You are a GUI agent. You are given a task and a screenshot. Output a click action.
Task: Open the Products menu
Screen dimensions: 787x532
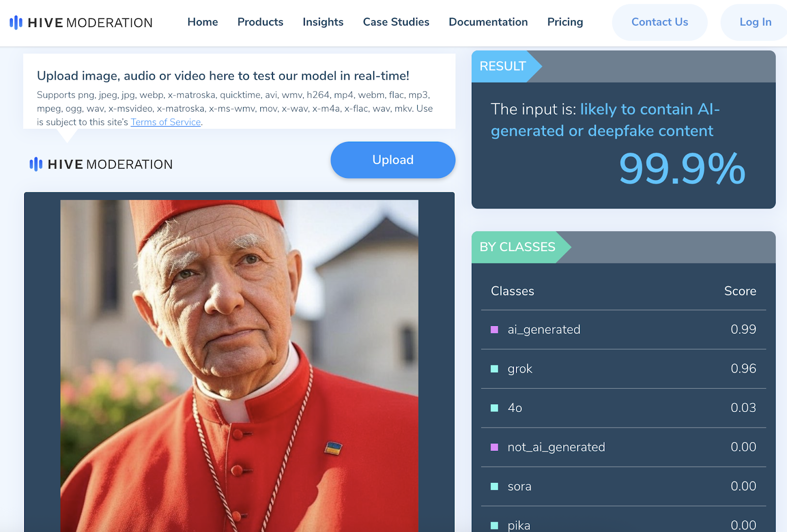260,22
